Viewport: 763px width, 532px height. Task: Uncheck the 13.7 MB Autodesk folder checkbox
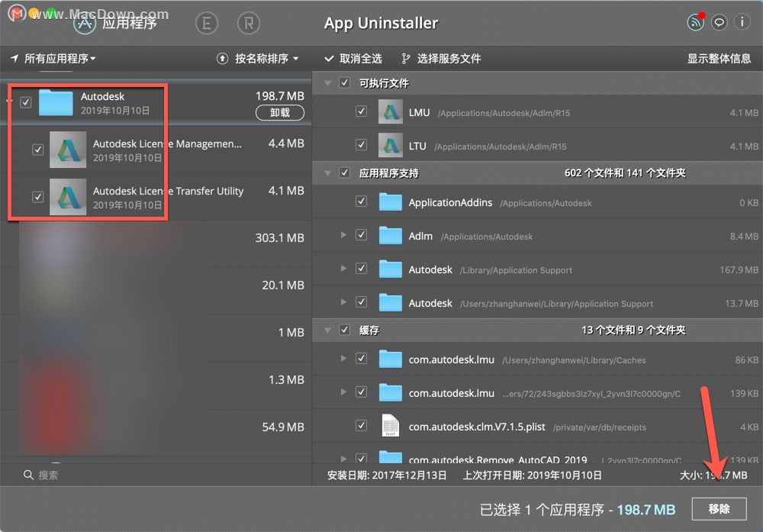362,302
